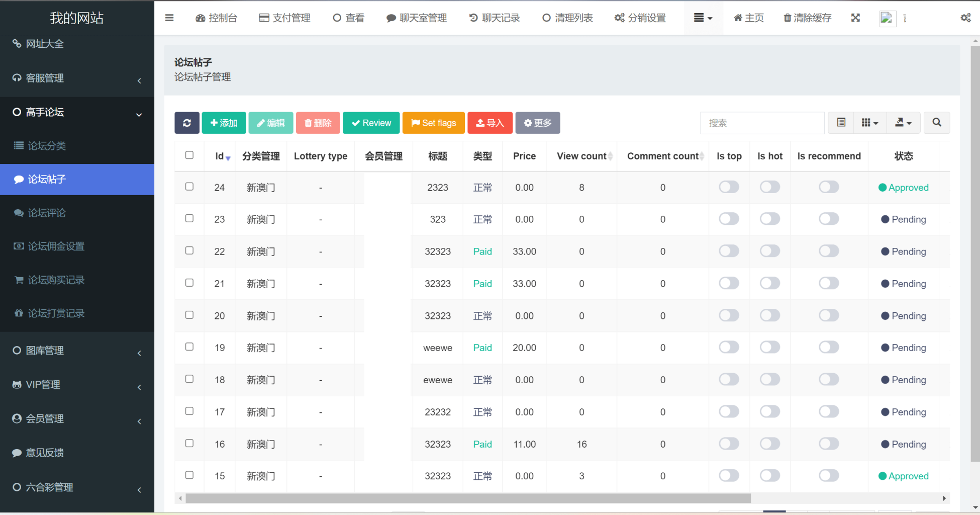Collapse the 高手论坛 sidebar section
Image resolution: width=980 pixels, height=515 pixels.
click(x=139, y=114)
